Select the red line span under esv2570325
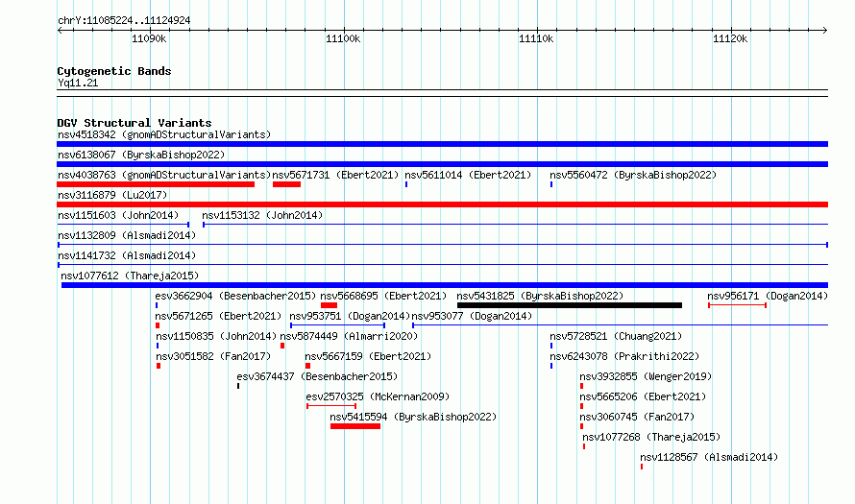This screenshot has height=504, width=855. click(331, 406)
